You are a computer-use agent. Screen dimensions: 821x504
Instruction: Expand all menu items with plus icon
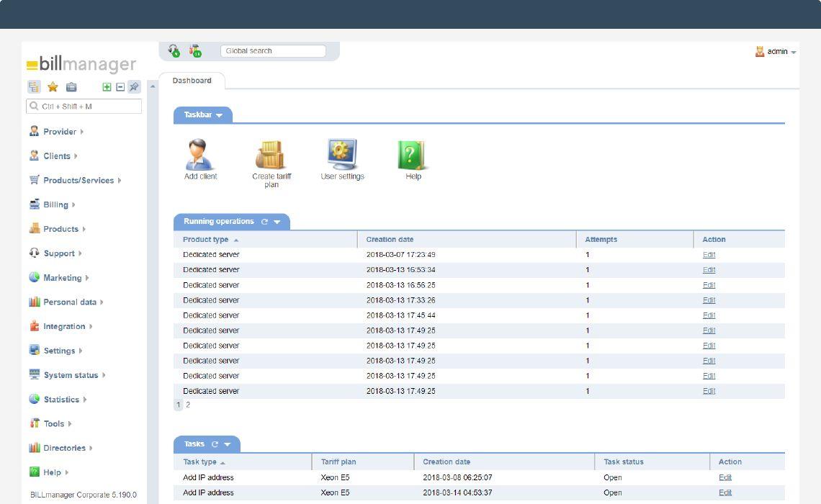pyautogui.click(x=107, y=87)
